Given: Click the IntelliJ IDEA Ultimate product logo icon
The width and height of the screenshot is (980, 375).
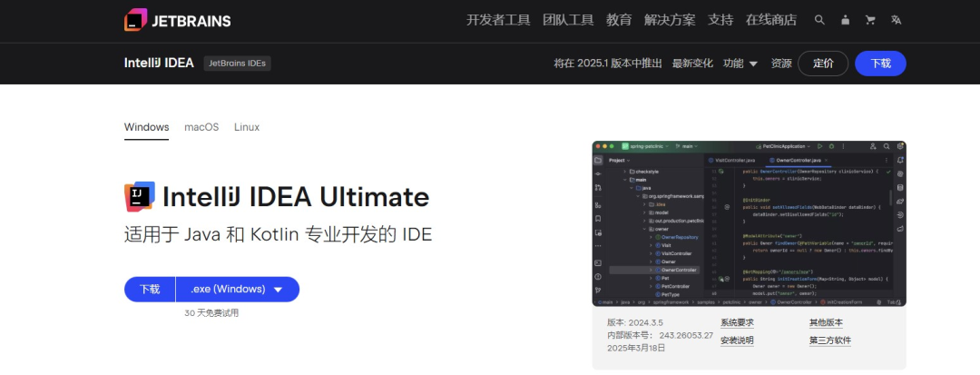Looking at the screenshot, I should point(140,197).
